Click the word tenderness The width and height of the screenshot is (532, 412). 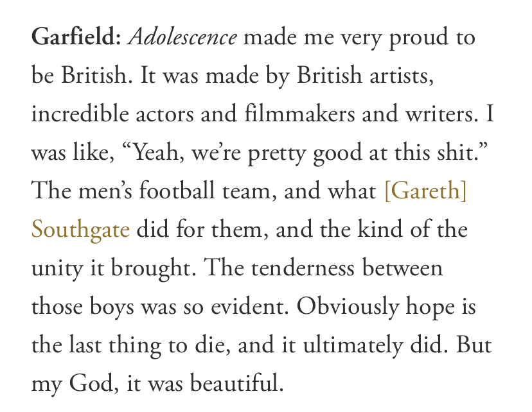(303, 268)
